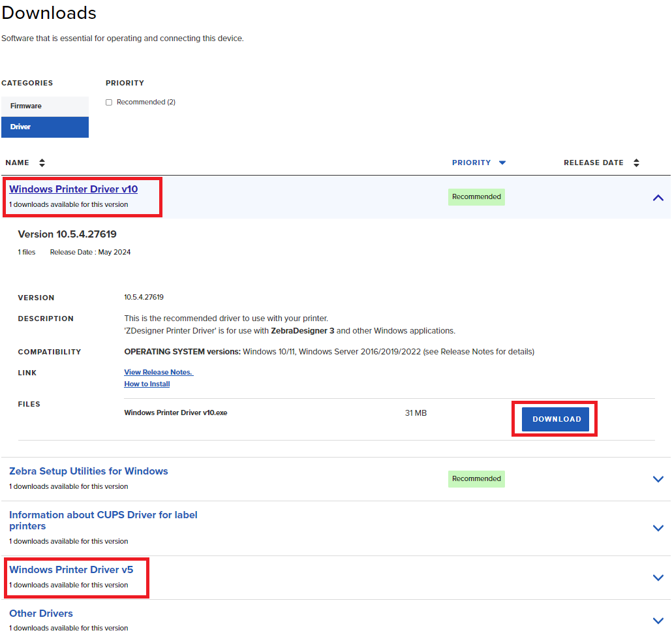Select the Firmware category tab
This screenshot has height=639, width=672.
point(44,106)
